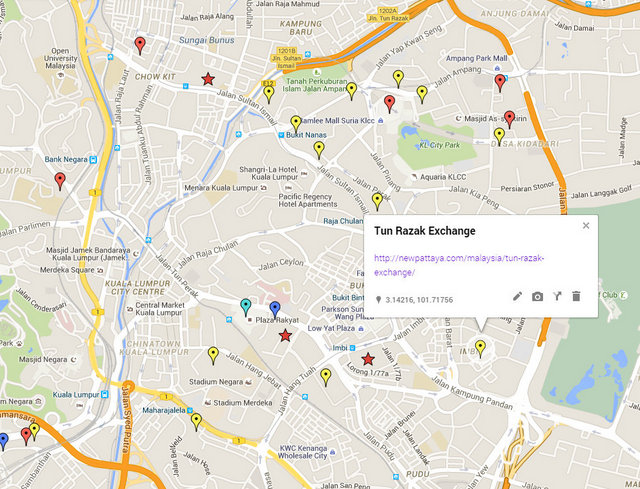The height and width of the screenshot is (489, 640).
Task: Click the Jln. Tun Razak 1202A road sign
Action: [388, 15]
